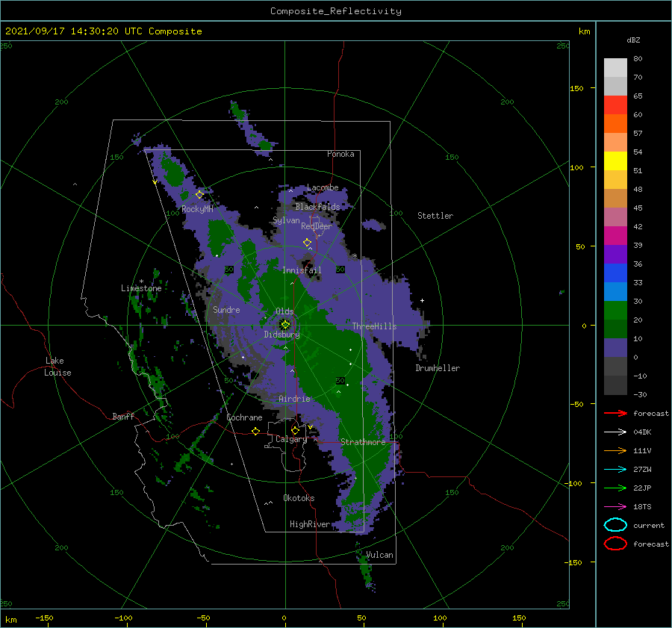Screen dimensions: 672x628
Task: Click the Drumheller city label
Action: point(438,368)
